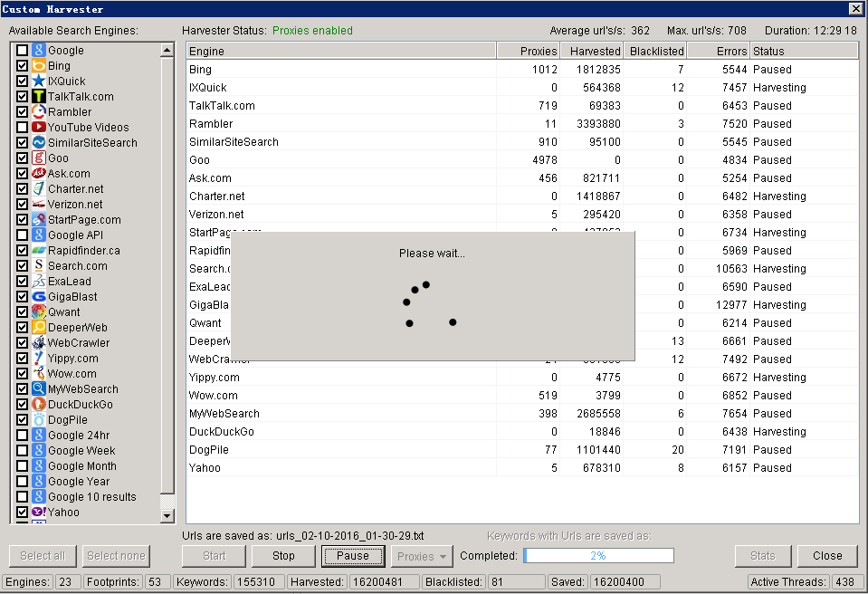Click the Wow.com icon

pos(38,374)
